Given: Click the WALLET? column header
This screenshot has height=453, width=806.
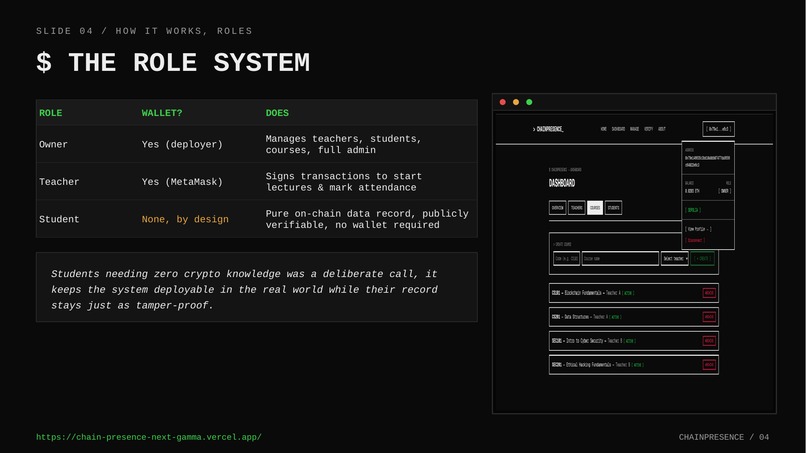Looking at the screenshot, I should tap(162, 113).
